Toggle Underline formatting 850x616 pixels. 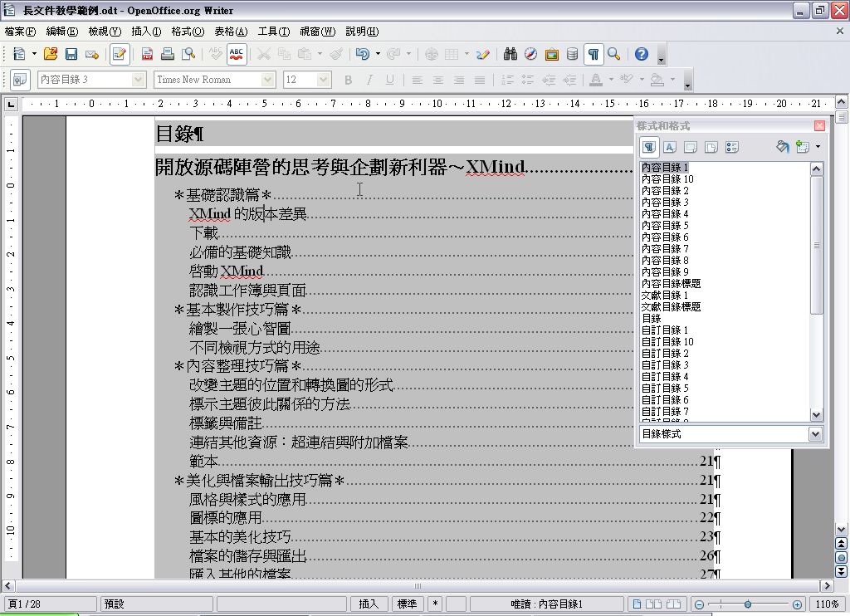(390, 80)
